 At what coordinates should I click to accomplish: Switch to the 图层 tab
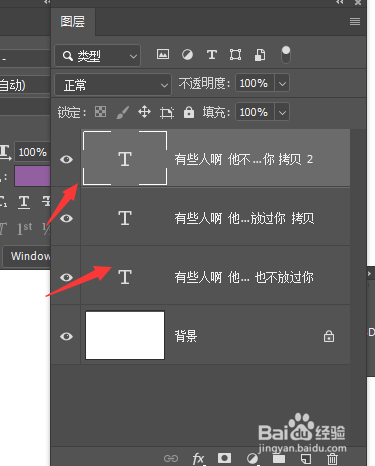tap(73, 22)
